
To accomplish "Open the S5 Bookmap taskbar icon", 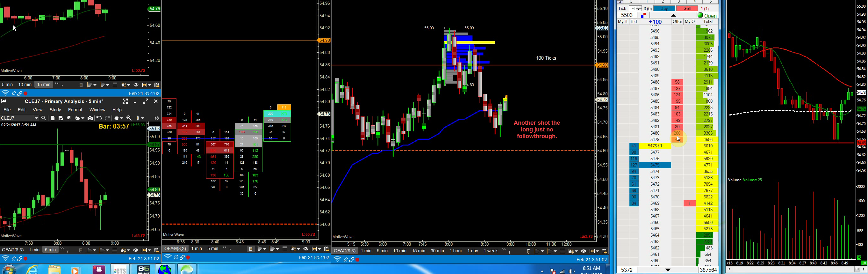I will pyautogui.click(x=144, y=269).
